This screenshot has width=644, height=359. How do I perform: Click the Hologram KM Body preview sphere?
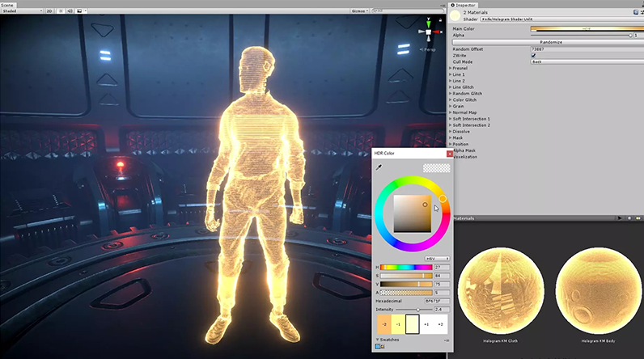(599, 291)
